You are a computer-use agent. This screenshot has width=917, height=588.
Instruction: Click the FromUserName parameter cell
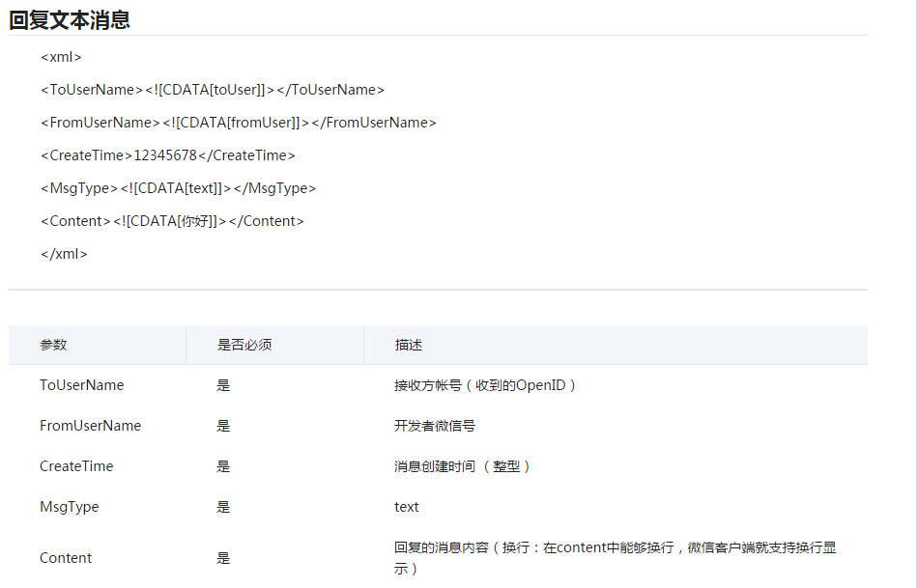[x=91, y=426]
